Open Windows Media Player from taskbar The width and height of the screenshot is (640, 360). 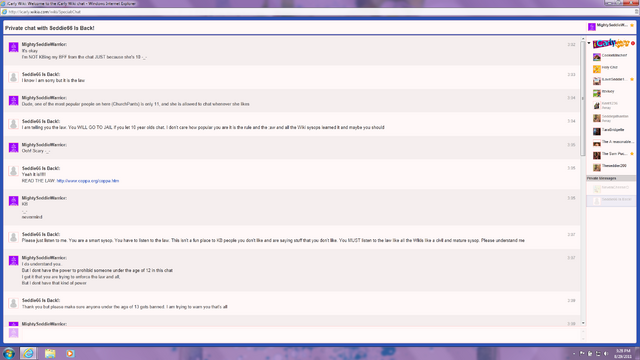tap(70, 353)
